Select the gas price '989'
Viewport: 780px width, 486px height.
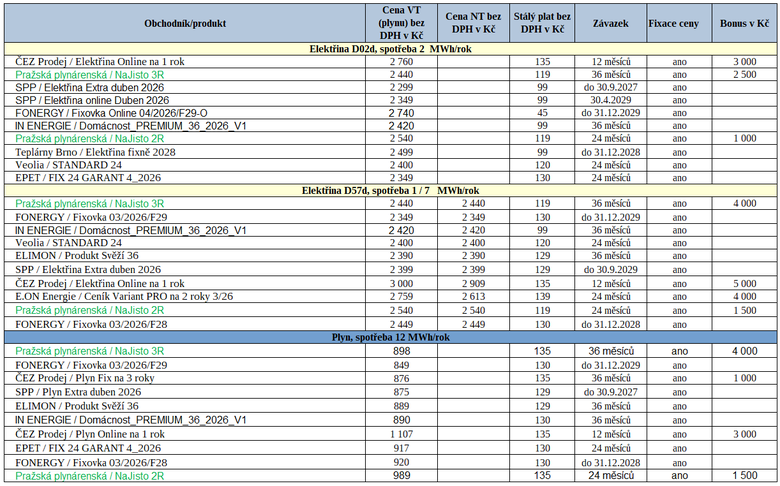point(401,476)
